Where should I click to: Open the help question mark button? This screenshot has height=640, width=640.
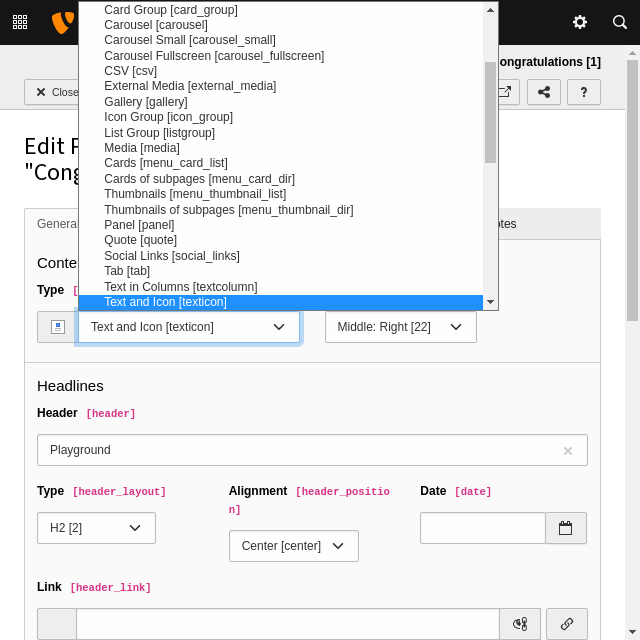click(584, 92)
